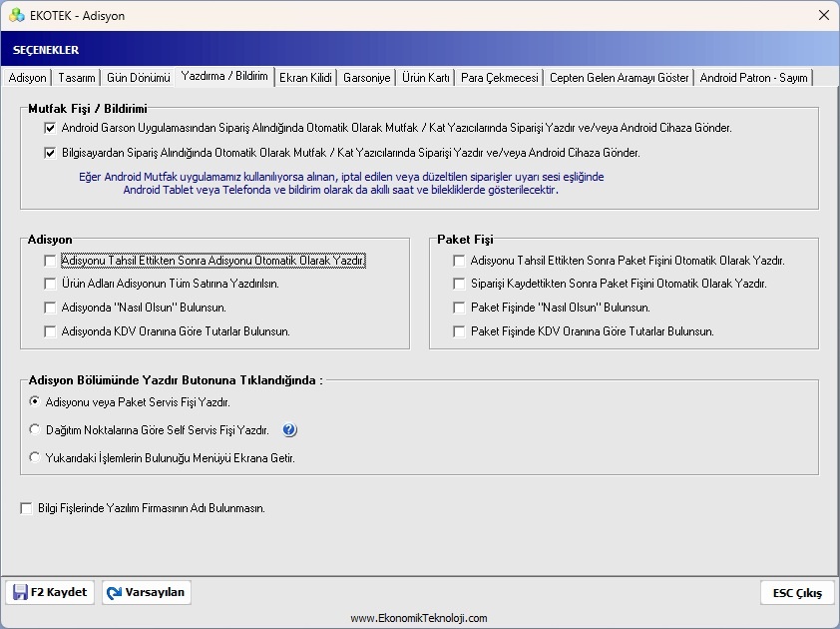Image resolution: width=840 pixels, height=629 pixels.
Task: Check Bilgi Fişlerinde Yazılım Firmasının Adı Bulunmasın
Action: [x=26, y=508]
